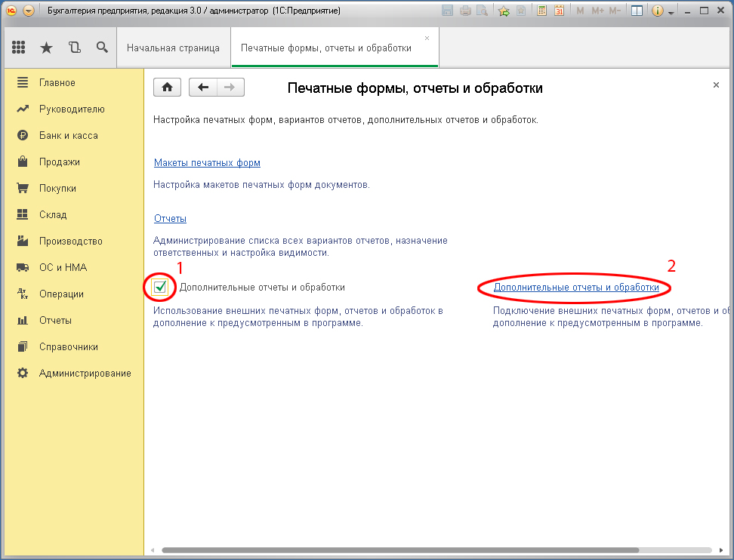The height and width of the screenshot is (560, 734).
Task: Open the Справочники section
Action: point(72,347)
